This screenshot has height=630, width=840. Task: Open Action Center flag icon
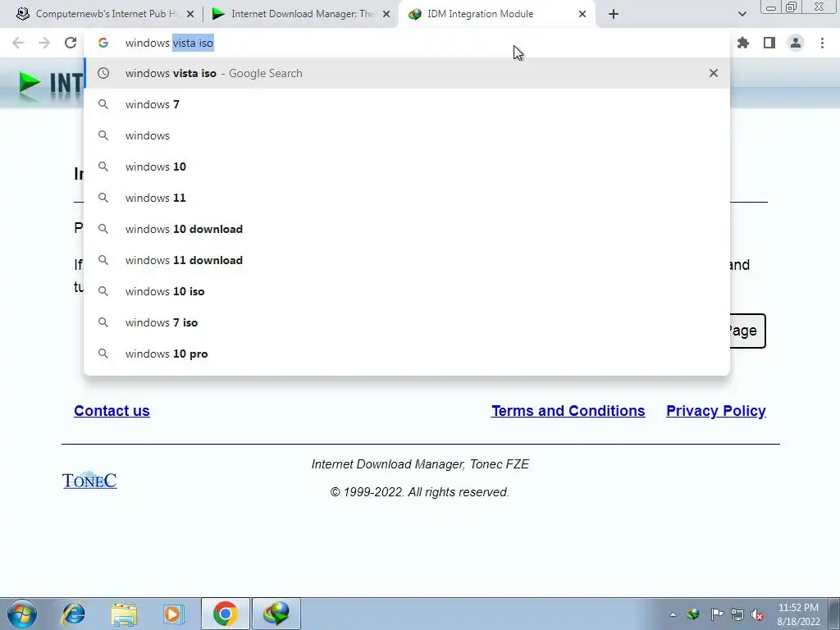click(x=716, y=614)
